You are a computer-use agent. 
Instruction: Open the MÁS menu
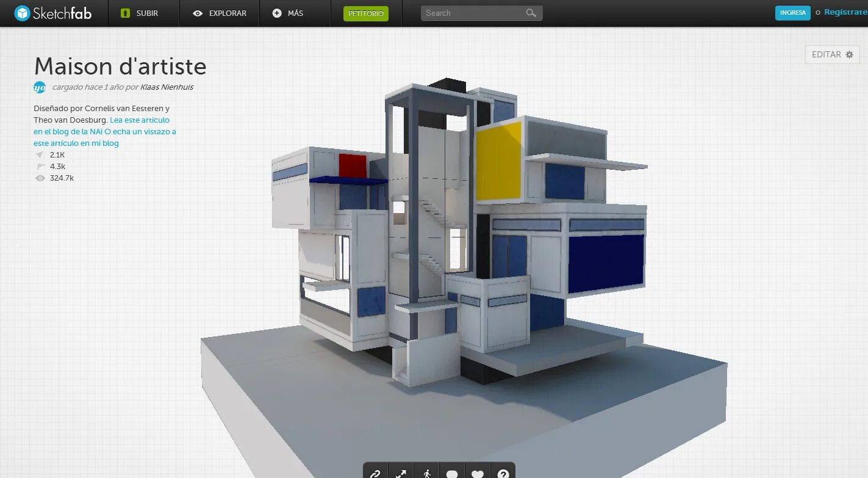pyautogui.click(x=295, y=13)
